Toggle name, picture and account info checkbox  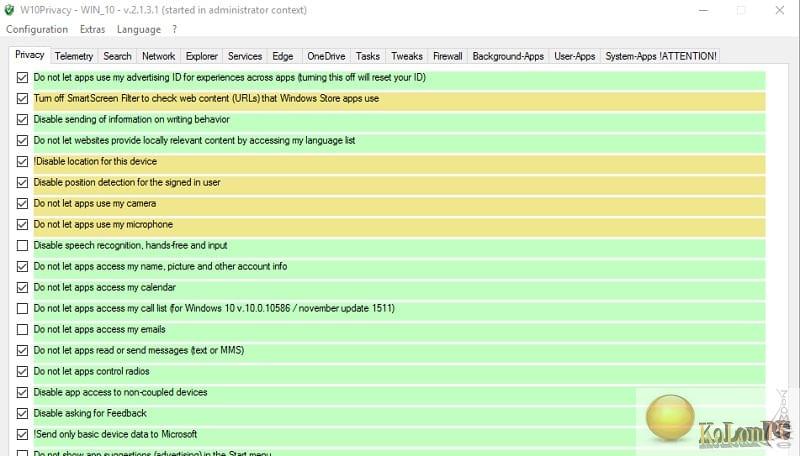coord(22,266)
